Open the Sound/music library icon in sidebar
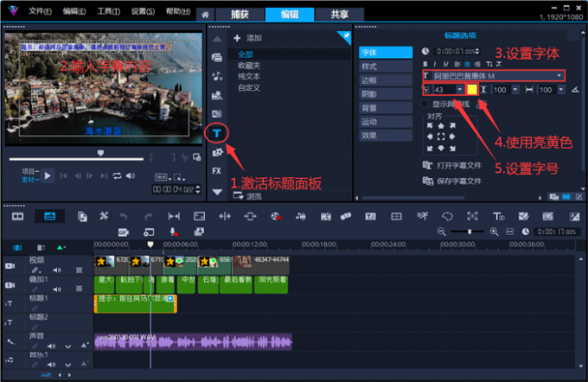Image resolution: width=588 pixels, height=382 pixels. tap(217, 76)
